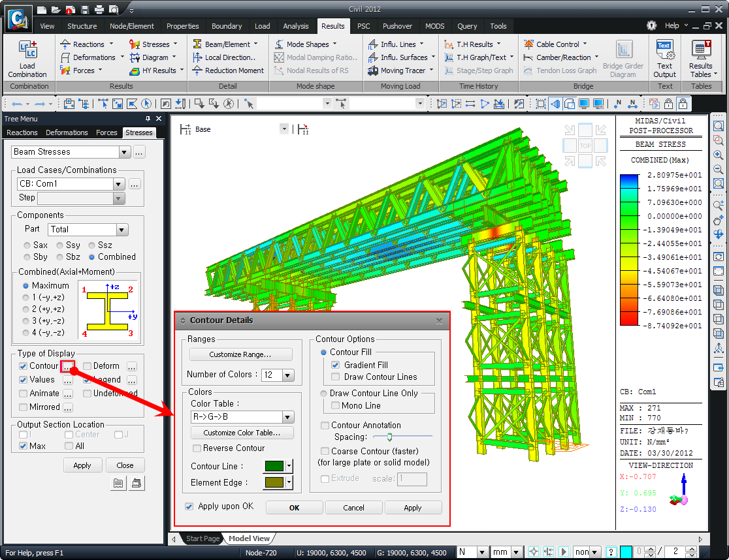Toggle Apply upon OK checkbox
This screenshot has width=729, height=560.
pos(189,506)
